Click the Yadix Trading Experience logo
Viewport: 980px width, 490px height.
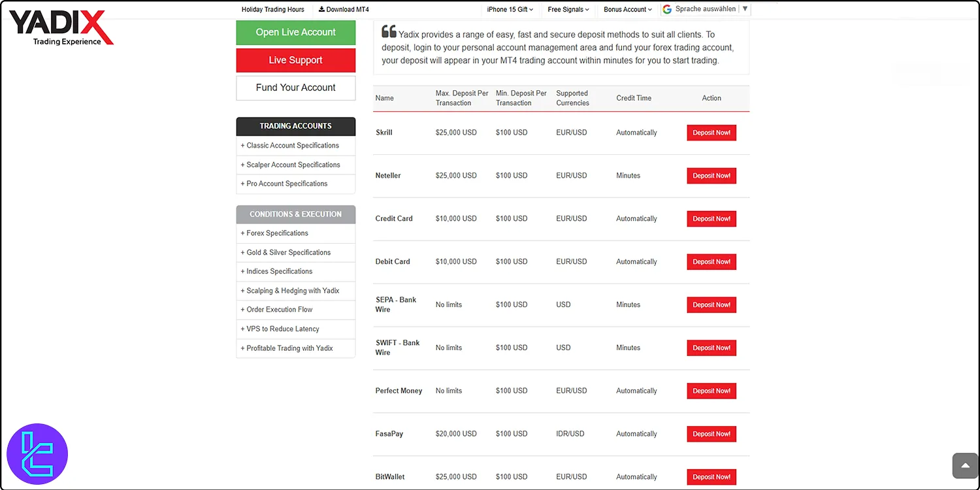pos(61,28)
